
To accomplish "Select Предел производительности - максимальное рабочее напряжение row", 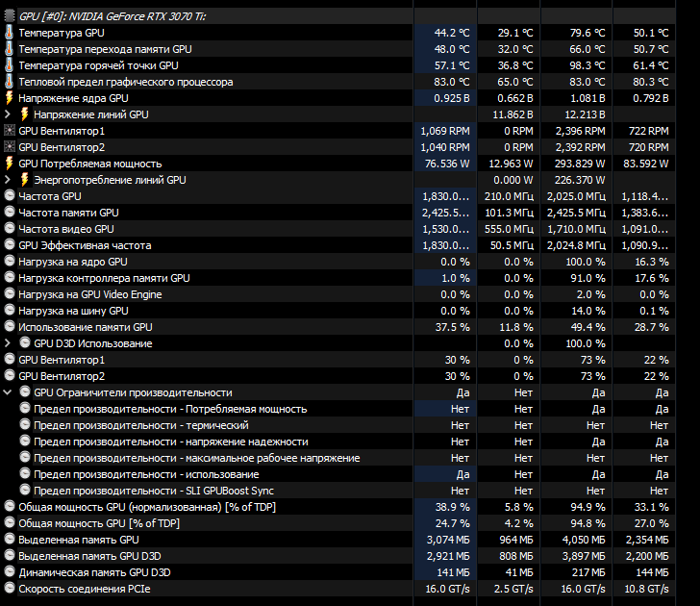I will point(197,458).
